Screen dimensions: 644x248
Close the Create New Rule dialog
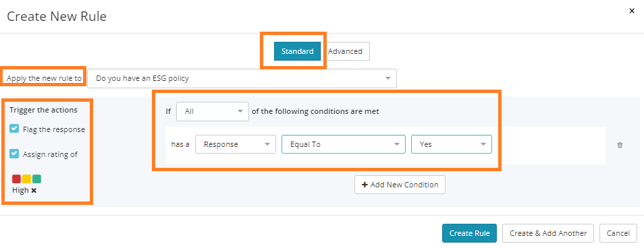[x=632, y=11]
